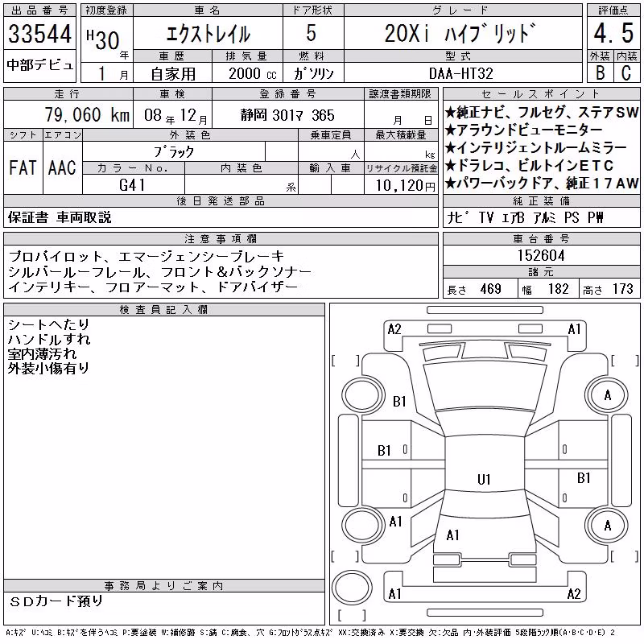Image resolution: width=644 pixels, height=644 pixels.
Task: Click the interior grade C under 内装
Action: coord(626,73)
